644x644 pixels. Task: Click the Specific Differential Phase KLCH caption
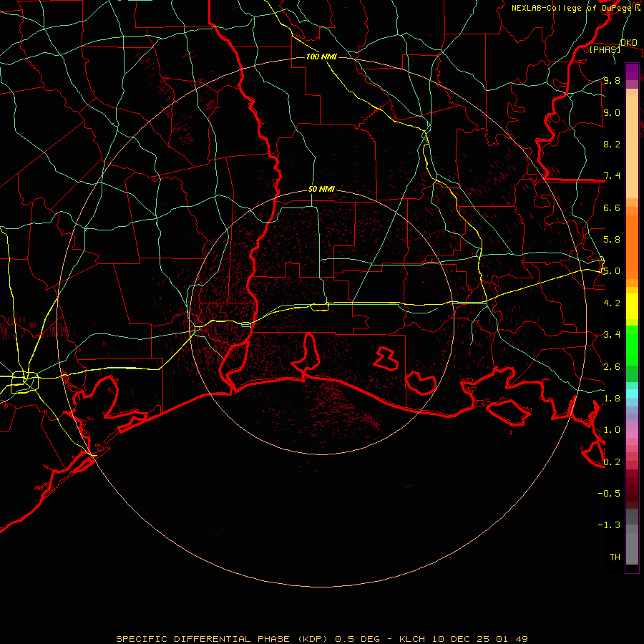pyautogui.click(x=321, y=639)
